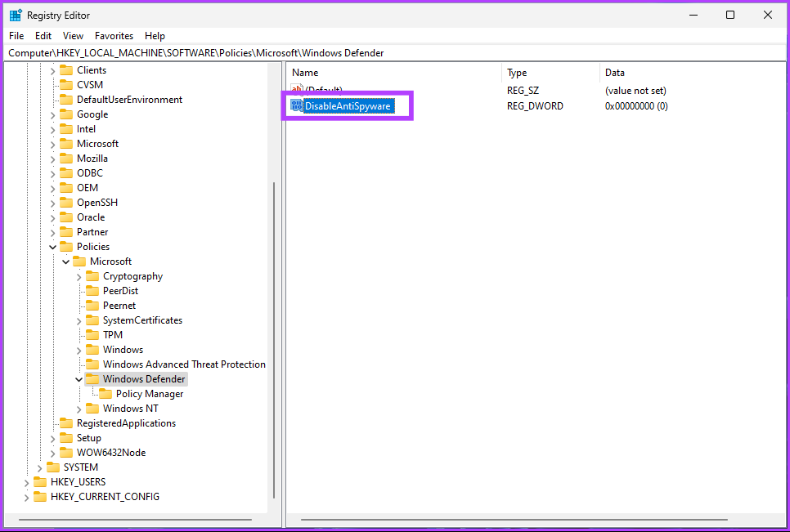Open the Favorites menu
This screenshot has height=532, width=790.
(114, 36)
